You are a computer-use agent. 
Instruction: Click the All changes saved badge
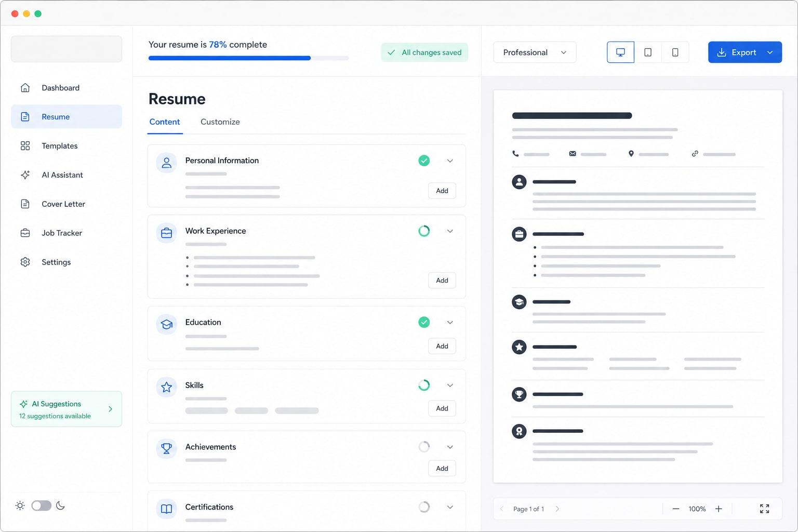tap(424, 52)
